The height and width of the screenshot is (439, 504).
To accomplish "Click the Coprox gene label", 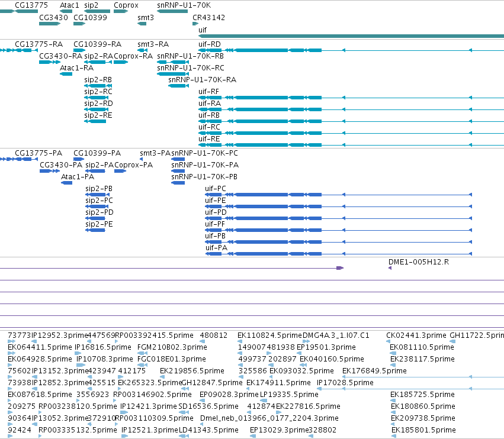I will click(126, 5).
